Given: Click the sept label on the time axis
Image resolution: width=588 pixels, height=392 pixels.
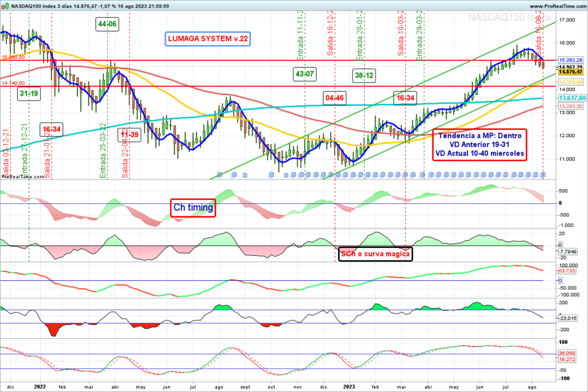Looking at the screenshot, I should tap(245, 387).
